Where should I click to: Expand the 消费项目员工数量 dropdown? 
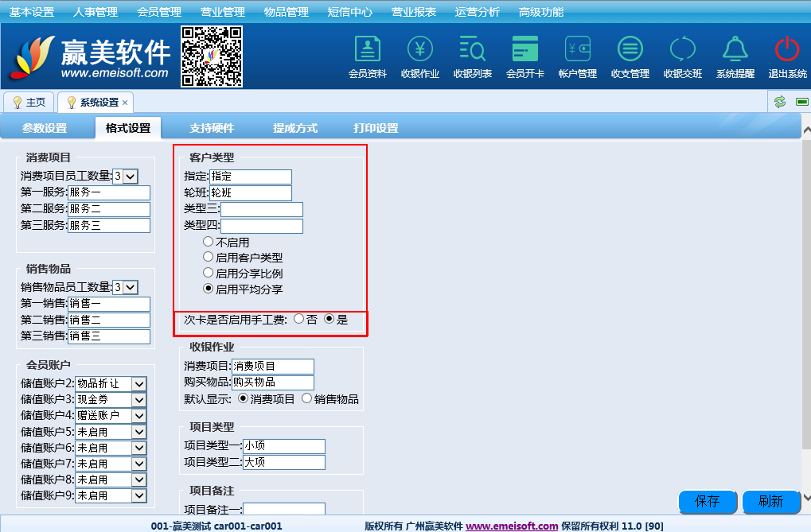coord(131,177)
